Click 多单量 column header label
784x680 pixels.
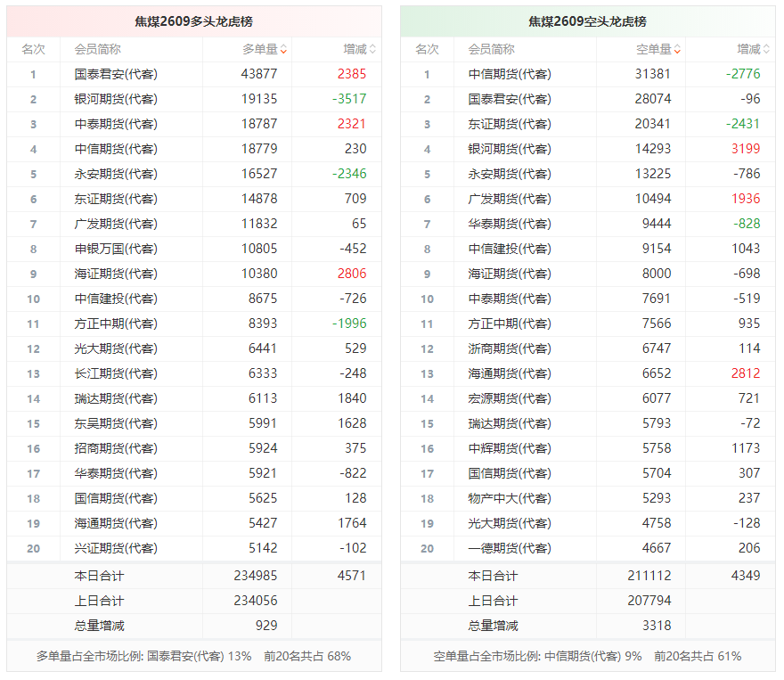260,50
